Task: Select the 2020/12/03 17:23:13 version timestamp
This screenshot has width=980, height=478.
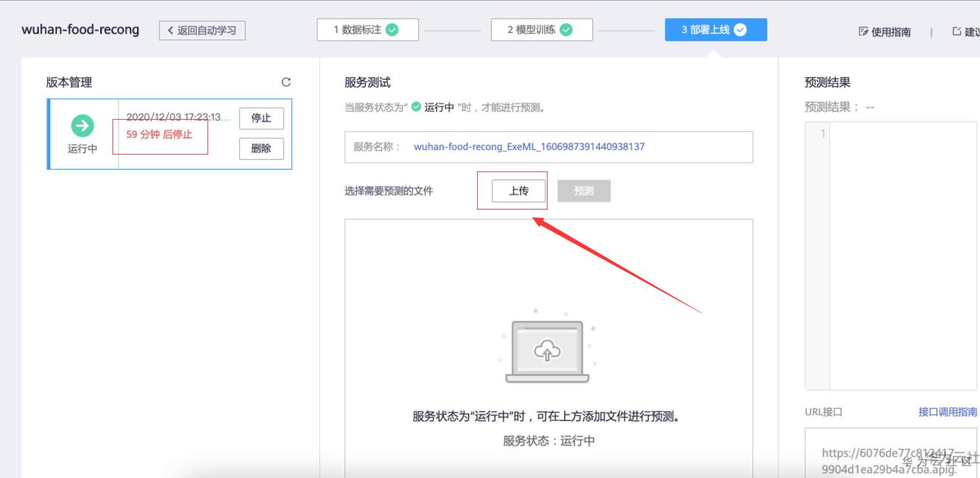Action: [x=178, y=117]
